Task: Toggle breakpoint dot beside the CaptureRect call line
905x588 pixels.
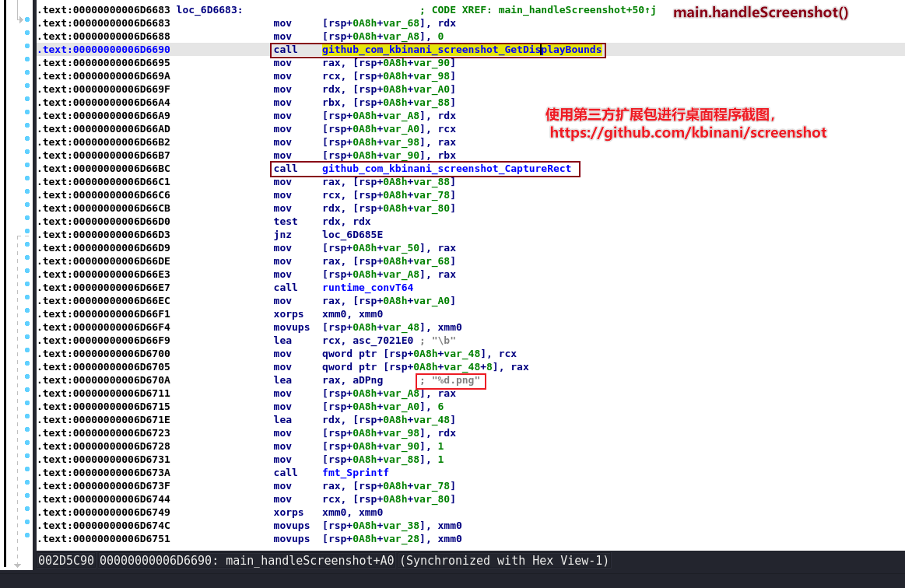Action: click(28, 169)
